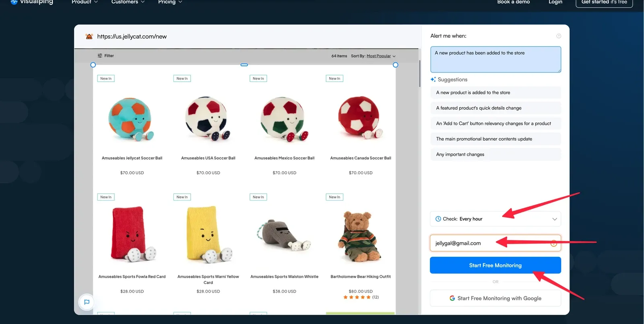Click the Amuseables Mexico Soccer Ball image
Image resolution: width=644 pixels, height=324 pixels.
point(284,119)
